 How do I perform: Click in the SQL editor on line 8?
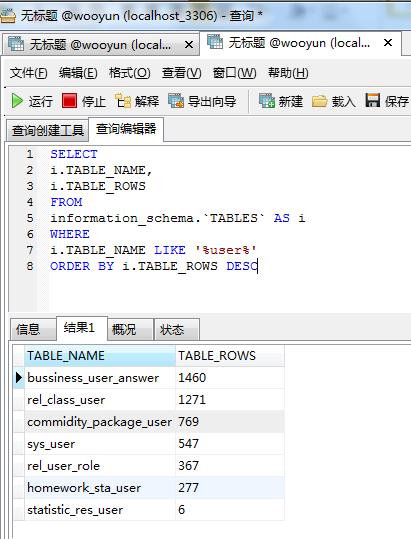pos(154,266)
